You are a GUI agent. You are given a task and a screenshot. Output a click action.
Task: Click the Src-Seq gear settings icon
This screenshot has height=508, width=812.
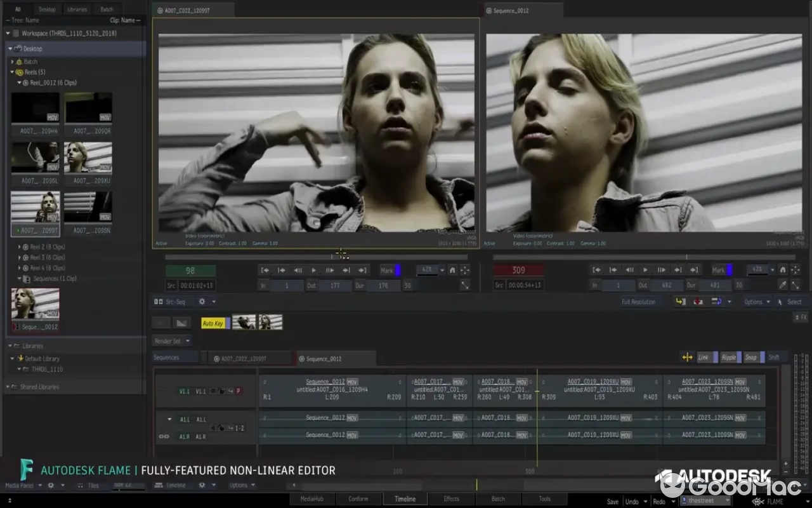point(202,302)
